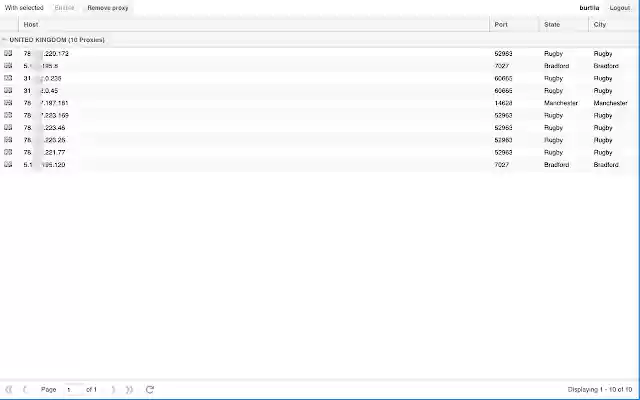Click Displaying 1 - 10 of 10 text
Viewport: 640px width, 400px height.
pos(600,389)
